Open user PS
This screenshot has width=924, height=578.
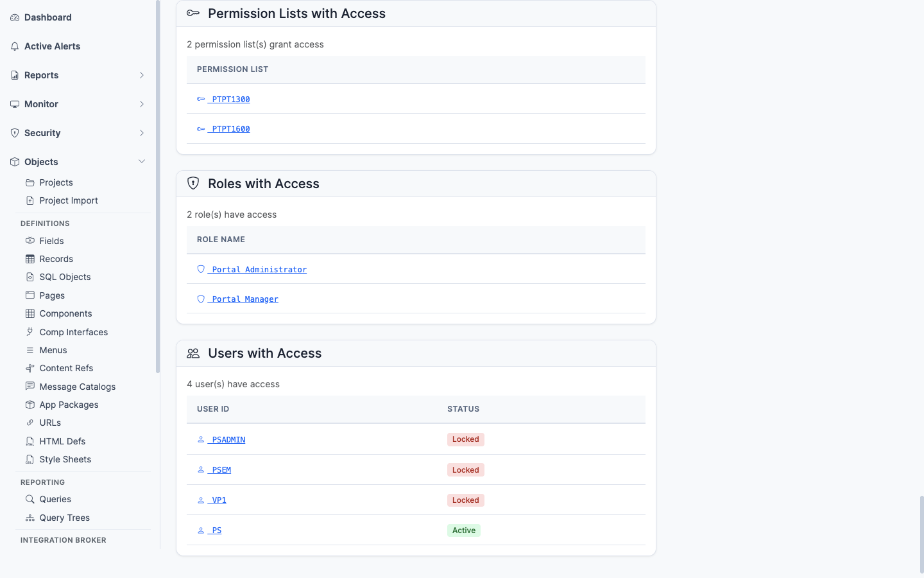coord(215,530)
